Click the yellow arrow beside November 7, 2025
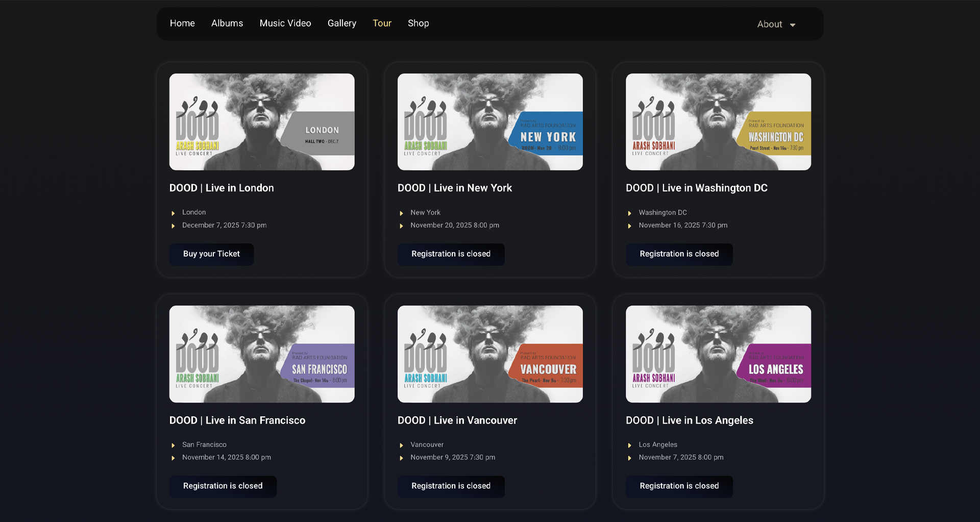 point(629,458)
